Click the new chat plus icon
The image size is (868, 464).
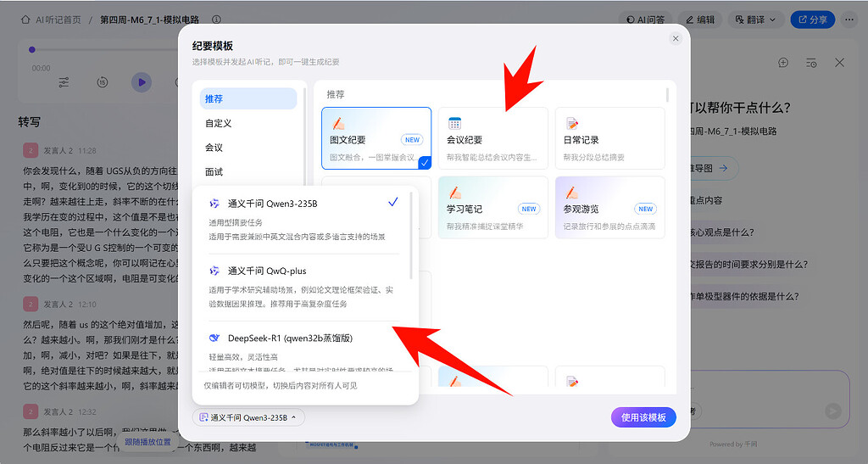point(782,63)
